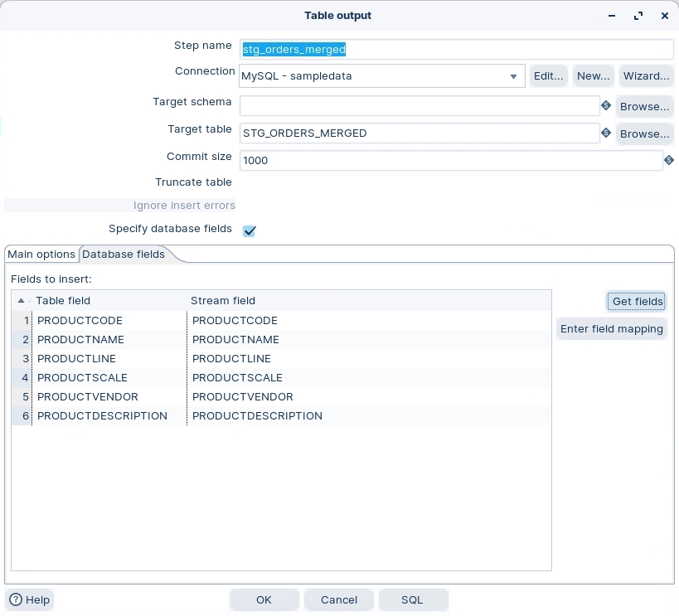Launch the connection Wizard
679x616 pixels.
click(646, 76)
